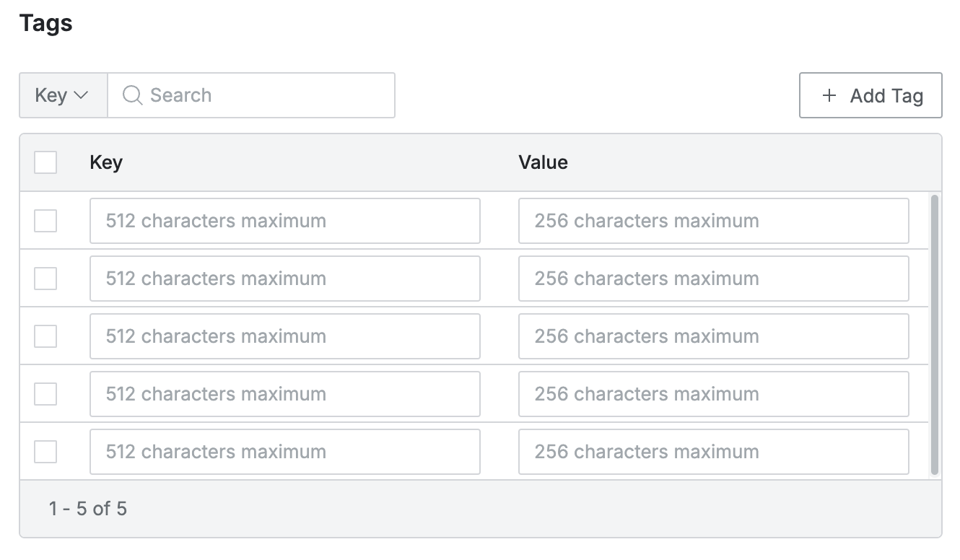This screenshot has height=560, width=960.
Task: Select the third tag row checkbox
Action: [x=45, y=336]
